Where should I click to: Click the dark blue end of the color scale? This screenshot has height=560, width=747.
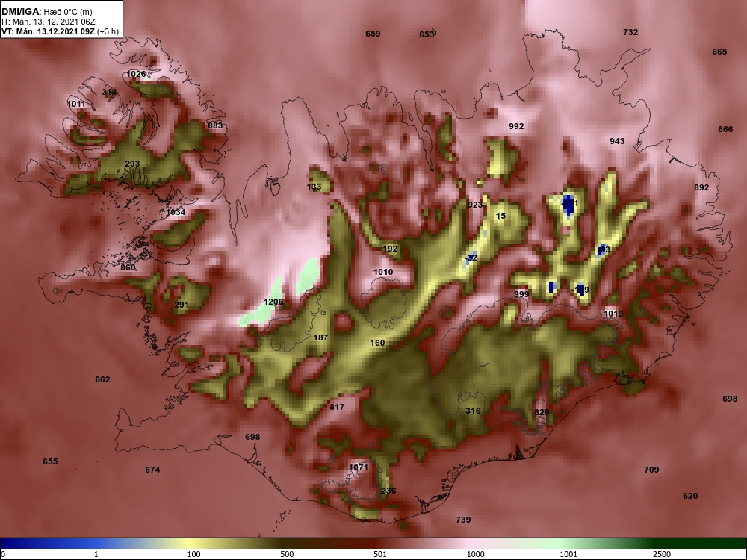pyautogui.click(x=14, y=544)
